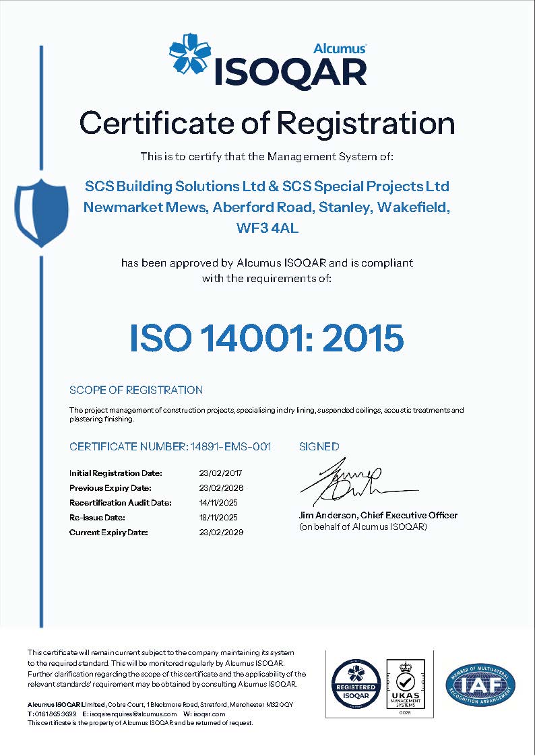Viewport: 535px width, 756px height.
Task: Click the isoqar.com website address
Action: coord(208,714)
